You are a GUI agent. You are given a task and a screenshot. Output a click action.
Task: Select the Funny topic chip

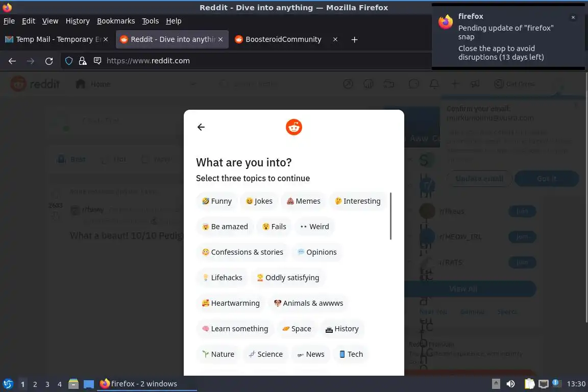pyautogui.click(x=217, y=201)
